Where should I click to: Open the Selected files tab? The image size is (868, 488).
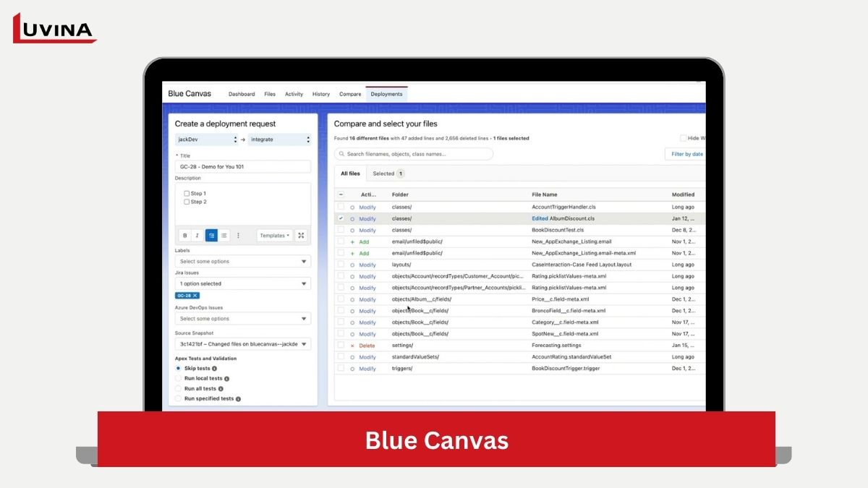[388, 174]
